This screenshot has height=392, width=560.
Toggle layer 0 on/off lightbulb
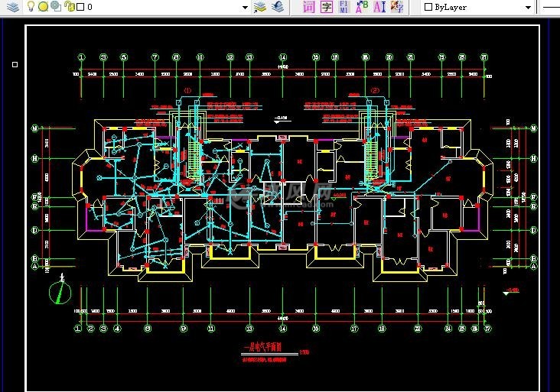coord(31,7)
